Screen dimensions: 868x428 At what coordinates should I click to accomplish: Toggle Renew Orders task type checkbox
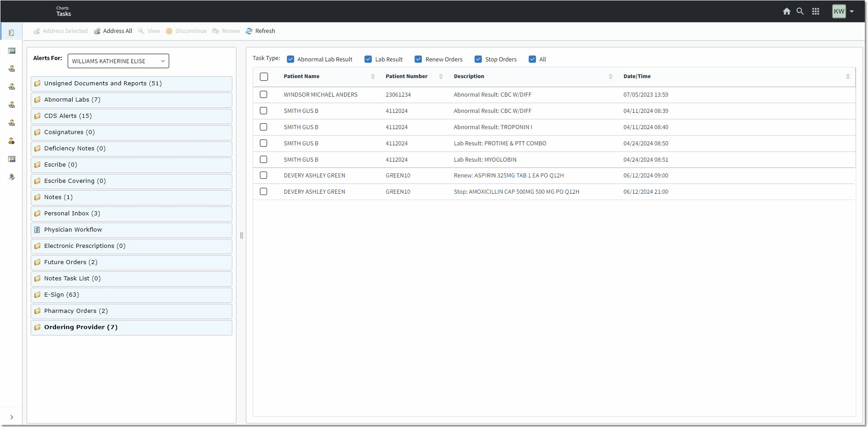pyautogui.click(x=418, y=59)
